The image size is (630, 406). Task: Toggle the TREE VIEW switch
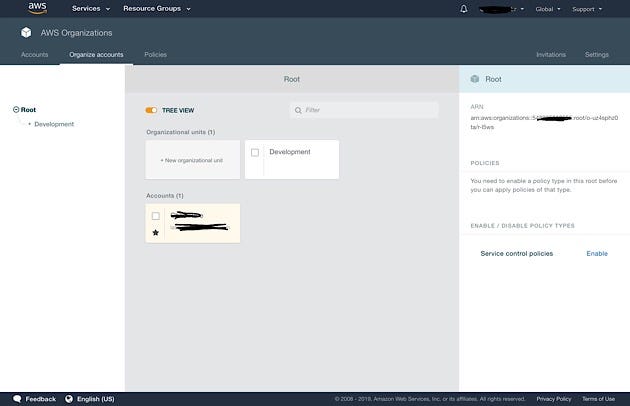(151, 110)
